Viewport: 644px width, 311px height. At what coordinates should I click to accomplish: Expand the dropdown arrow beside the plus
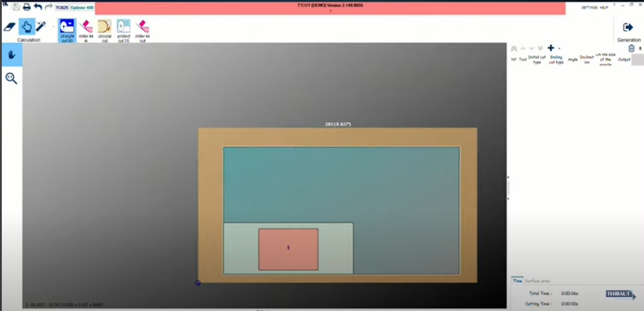click(559, 48)
